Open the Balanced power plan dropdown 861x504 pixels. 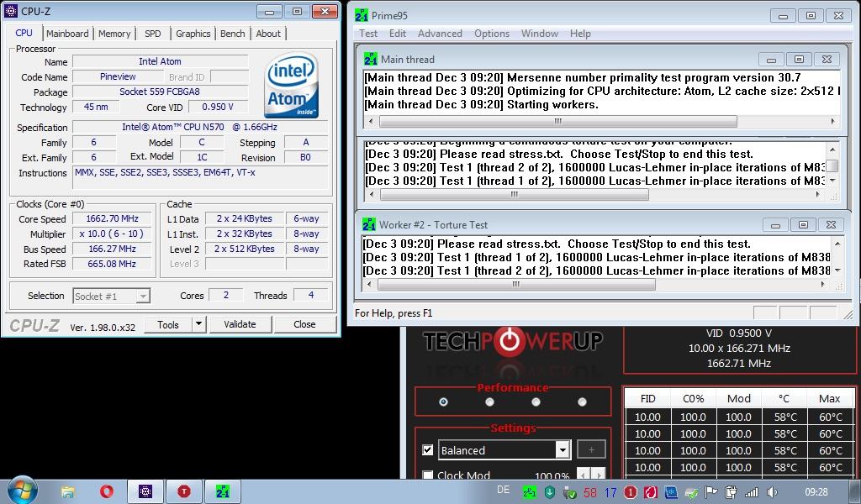click(504, 449)
